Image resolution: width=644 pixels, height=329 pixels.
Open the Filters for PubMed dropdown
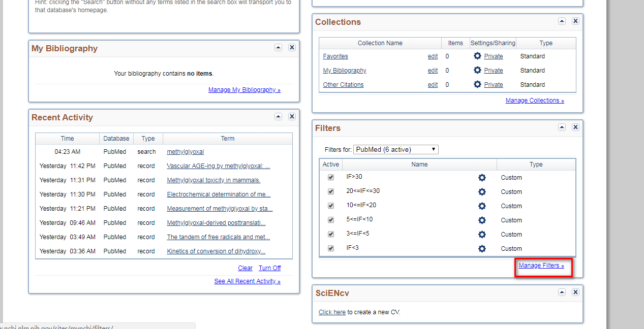tap(396, 149)
